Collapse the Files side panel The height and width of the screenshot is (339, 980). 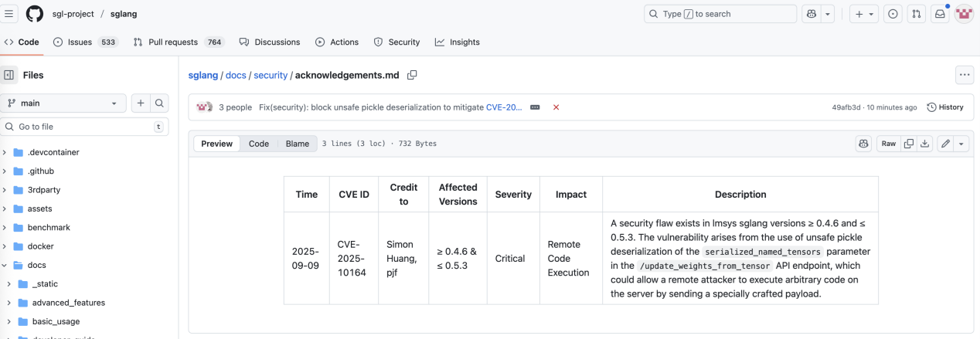(9, 75)
